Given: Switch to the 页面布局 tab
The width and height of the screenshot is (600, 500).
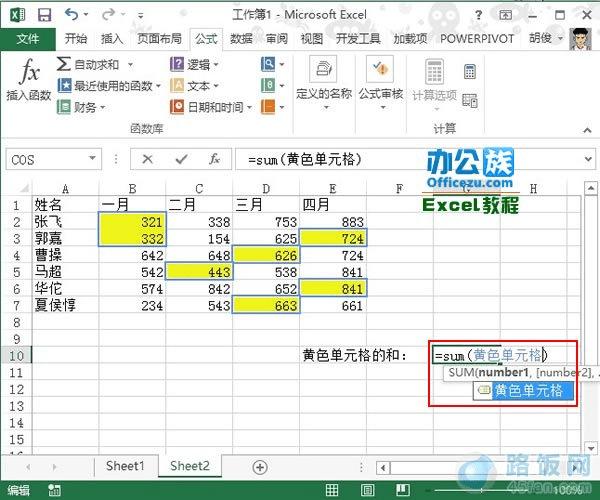Looking at the screenshot, I should click(x=159, y=39).
